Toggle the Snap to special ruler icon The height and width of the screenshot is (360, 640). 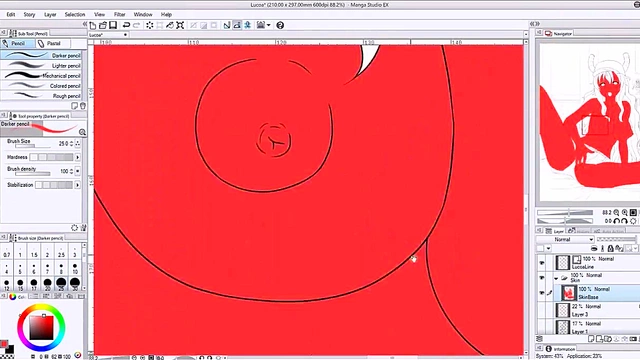237,25
